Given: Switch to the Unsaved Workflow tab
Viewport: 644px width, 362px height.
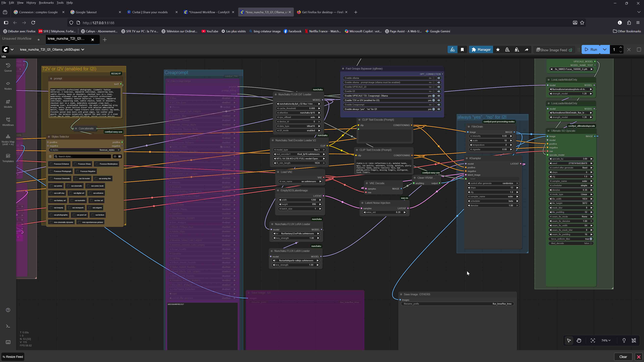Looking at the screenshot, I should click(x=17, y=39).
